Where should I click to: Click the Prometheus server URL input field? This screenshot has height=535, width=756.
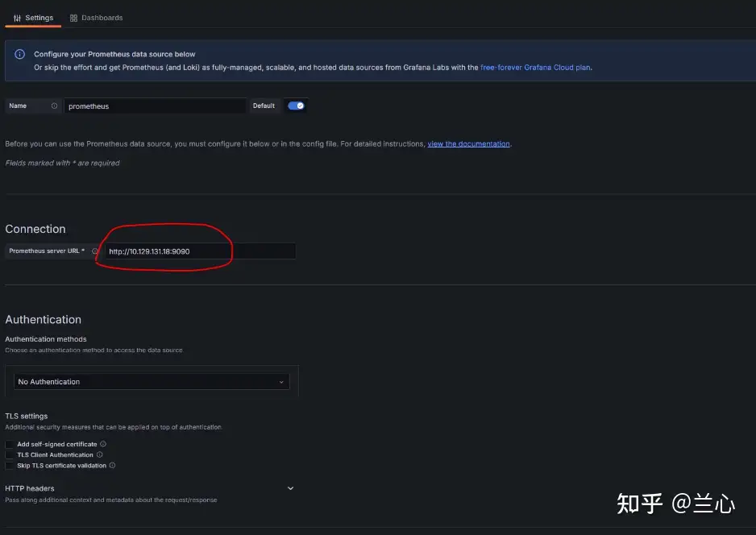[200, 251]
